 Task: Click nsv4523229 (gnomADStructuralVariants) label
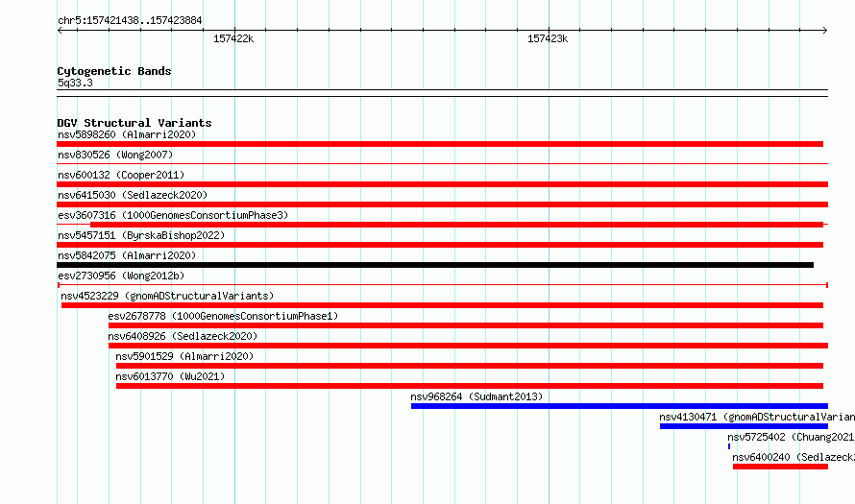(167, 296)
